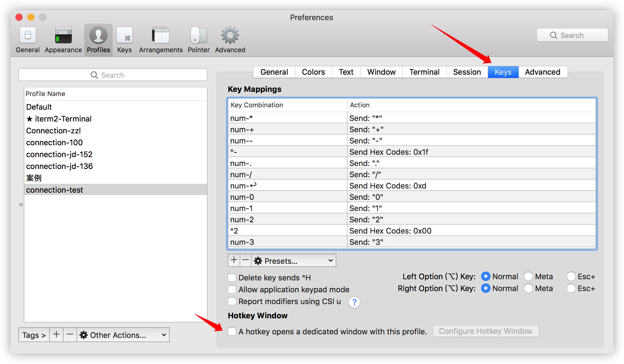The image size is (624, 364).
Task: Click the profile list search field
Action: coord(113,75)
